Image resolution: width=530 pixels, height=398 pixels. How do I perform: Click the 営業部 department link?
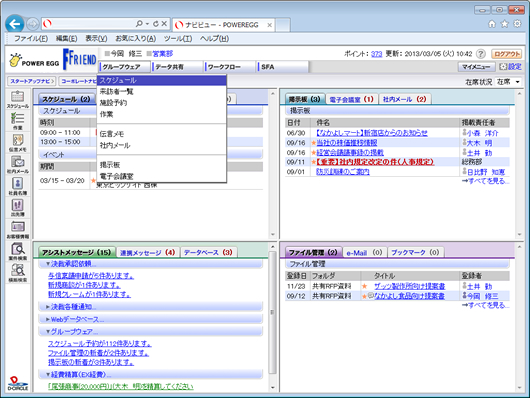point(163,54)
